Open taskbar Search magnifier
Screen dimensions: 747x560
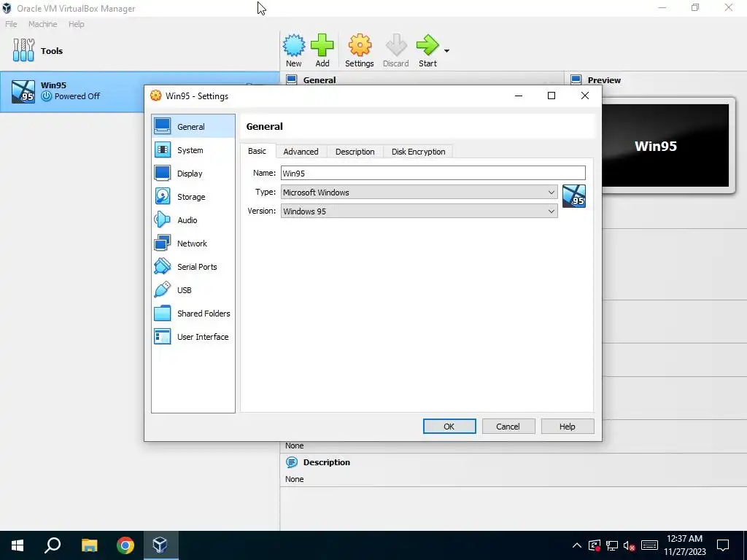[53, 545]
